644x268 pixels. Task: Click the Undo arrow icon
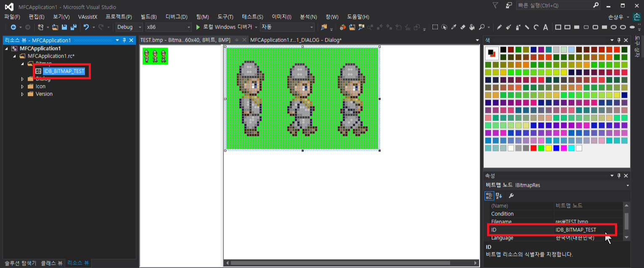pos(86,27)
